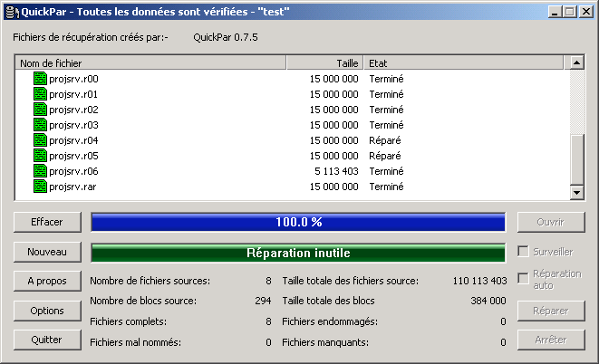Click the projsrv.r06 file icon
The width and height of the screenshot is (599, 364).
tap(40, 171)
